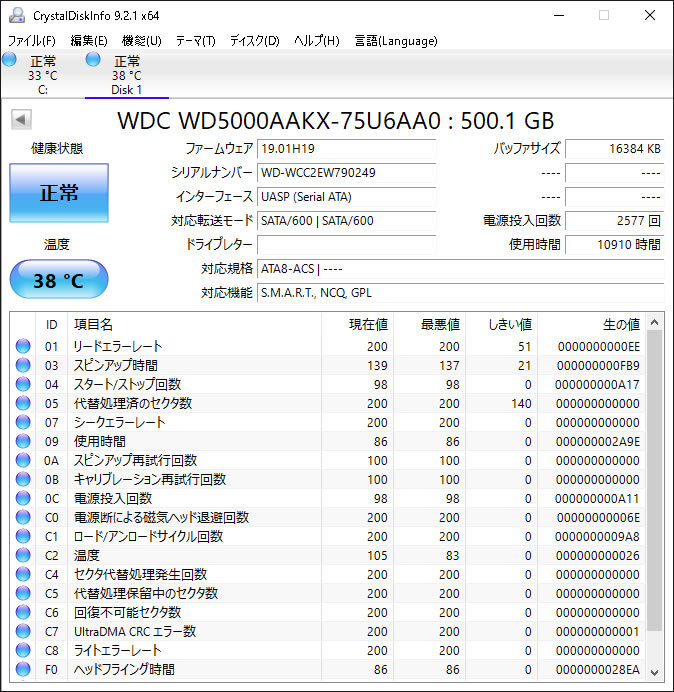Click the features field S.M.A.R.T., NCQ, GPL
This screenshot has width=674, height=692.
460,293
